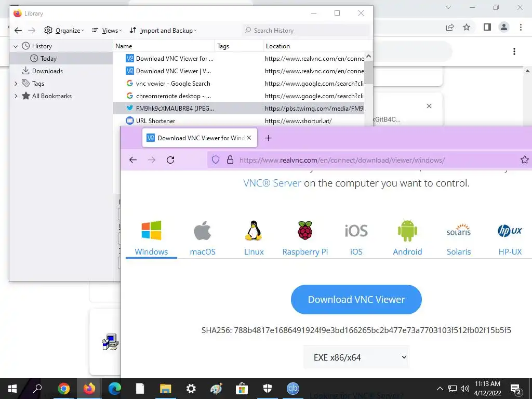
Task: Select 'Download VNC Viewer | V...' history row
Action: [239, 71]
